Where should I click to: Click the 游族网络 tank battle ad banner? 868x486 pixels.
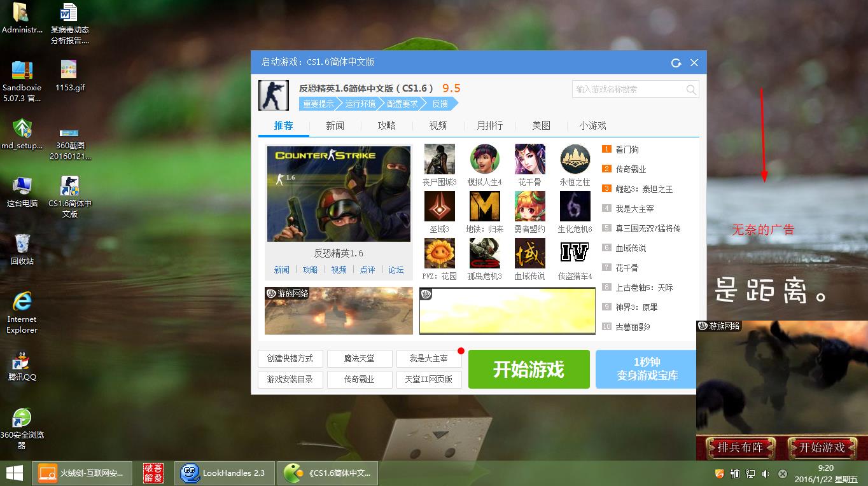339,311
